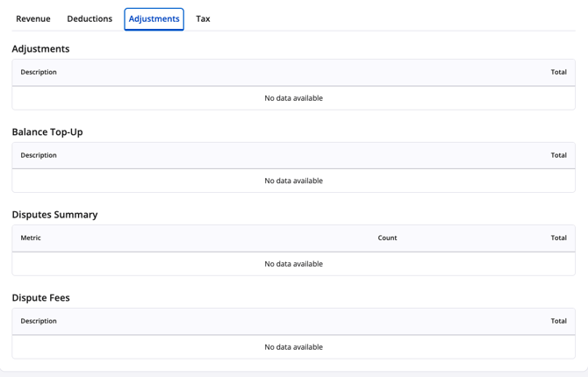588x377 pixels.
Task: Click Description header in Dispute Fees table
Action: (39, 321)
